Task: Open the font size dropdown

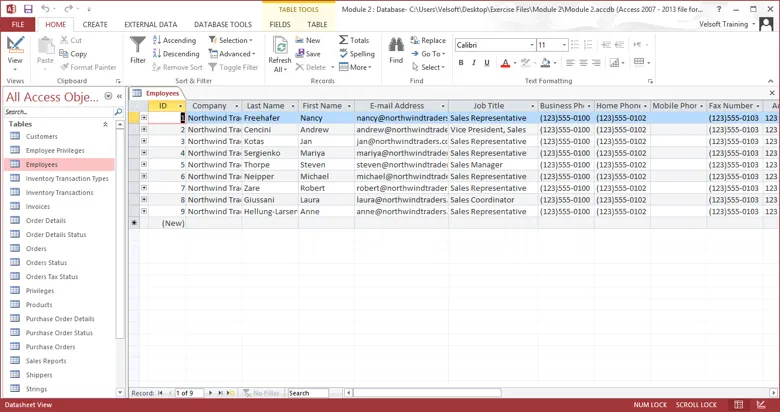Action: [x=564, y=45]
